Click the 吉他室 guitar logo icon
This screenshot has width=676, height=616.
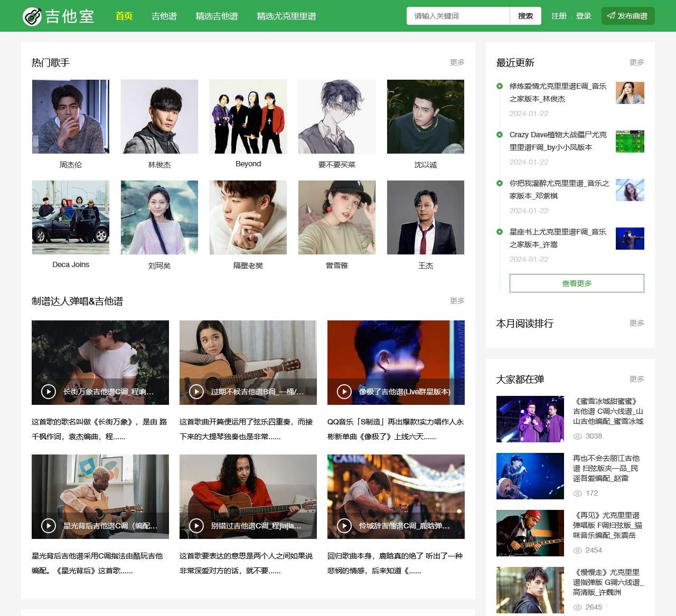click(x=32, y=16)
